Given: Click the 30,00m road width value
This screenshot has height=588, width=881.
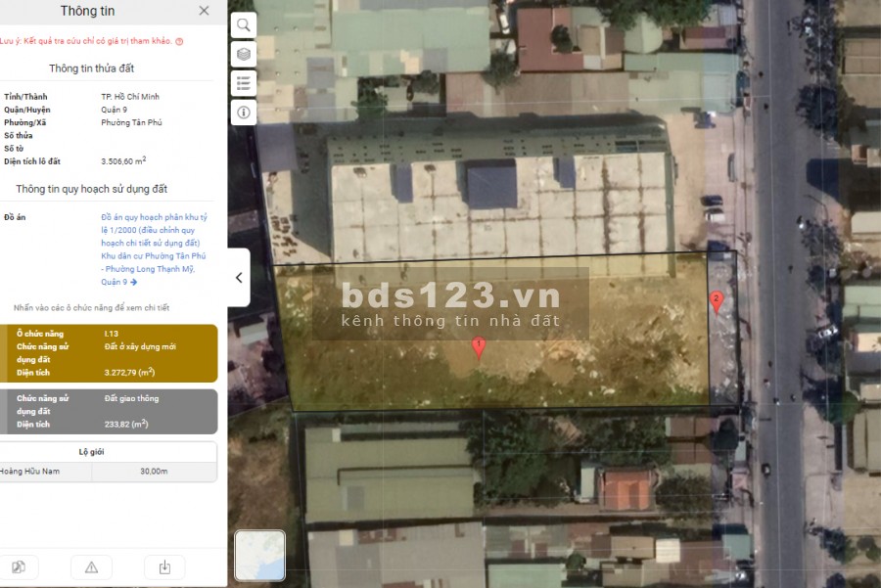Looking at the screenshot, I should tap(154, 472).
